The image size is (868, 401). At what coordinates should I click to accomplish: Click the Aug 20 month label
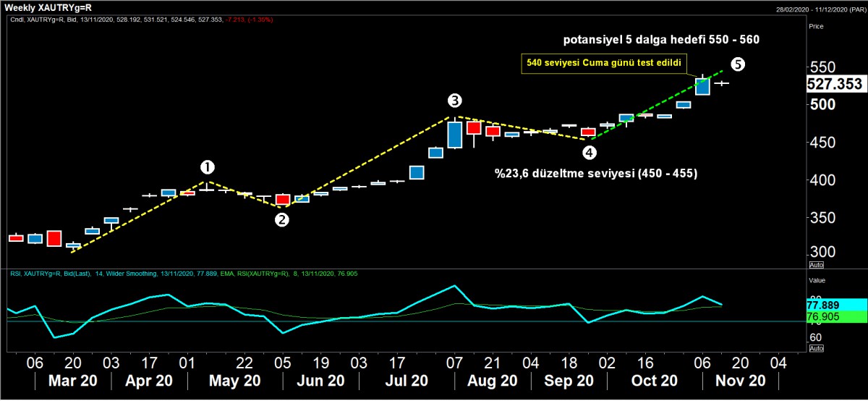pyautogui.click(x=493, y=381)
